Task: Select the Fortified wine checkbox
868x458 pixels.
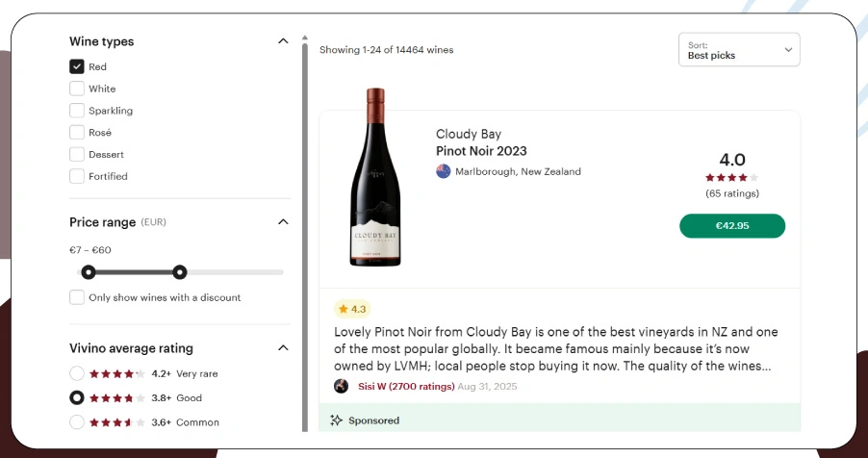Action: pos(77,176)
